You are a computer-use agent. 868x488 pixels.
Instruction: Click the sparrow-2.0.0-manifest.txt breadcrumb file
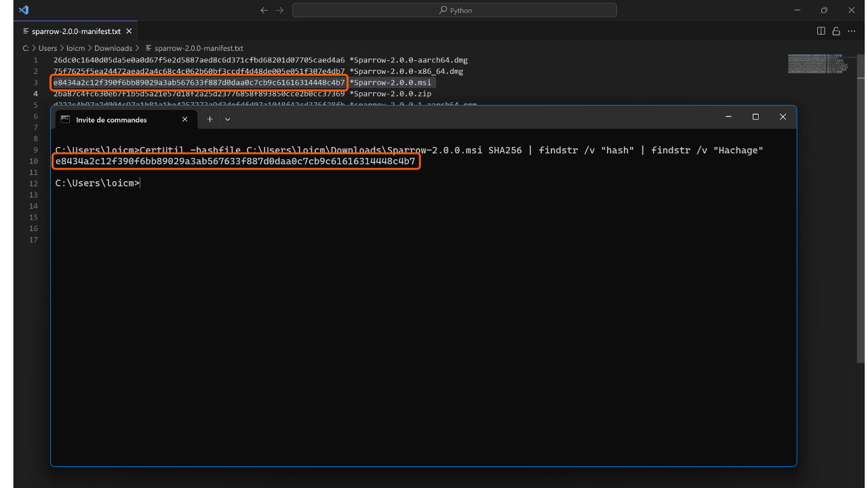198,48
